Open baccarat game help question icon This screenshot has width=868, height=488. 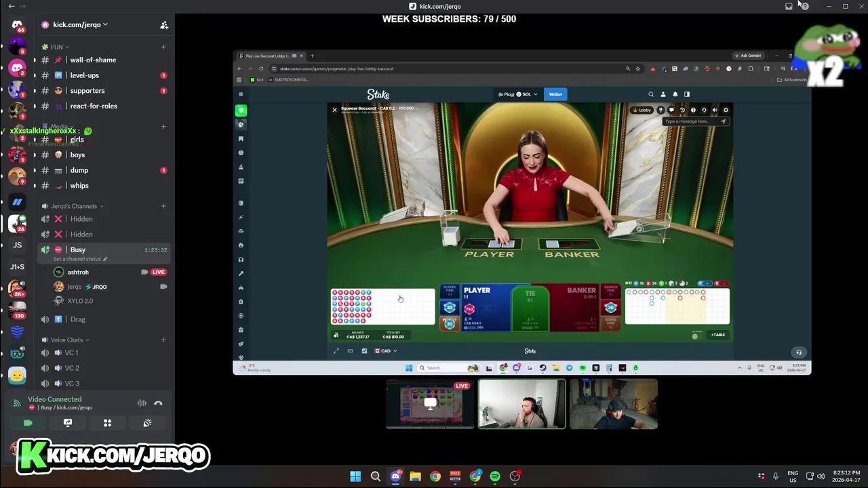693,110
